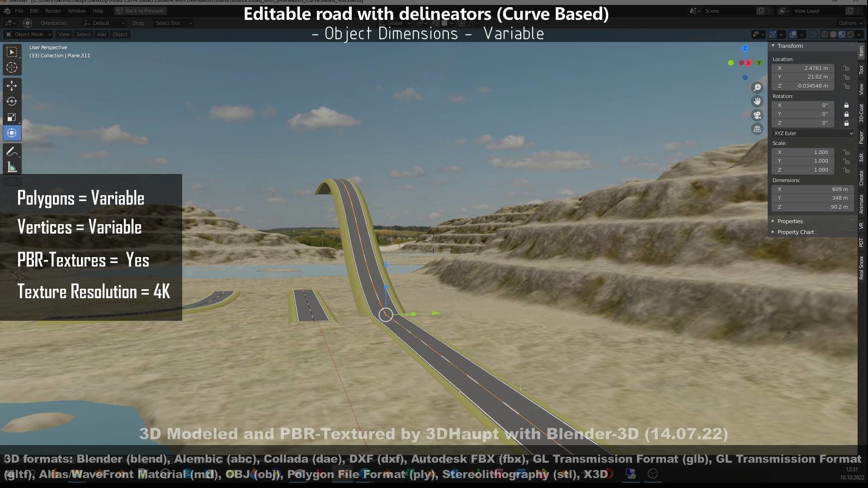
Task: Toggle camera view with camera icon
Action: pos(757,115)
